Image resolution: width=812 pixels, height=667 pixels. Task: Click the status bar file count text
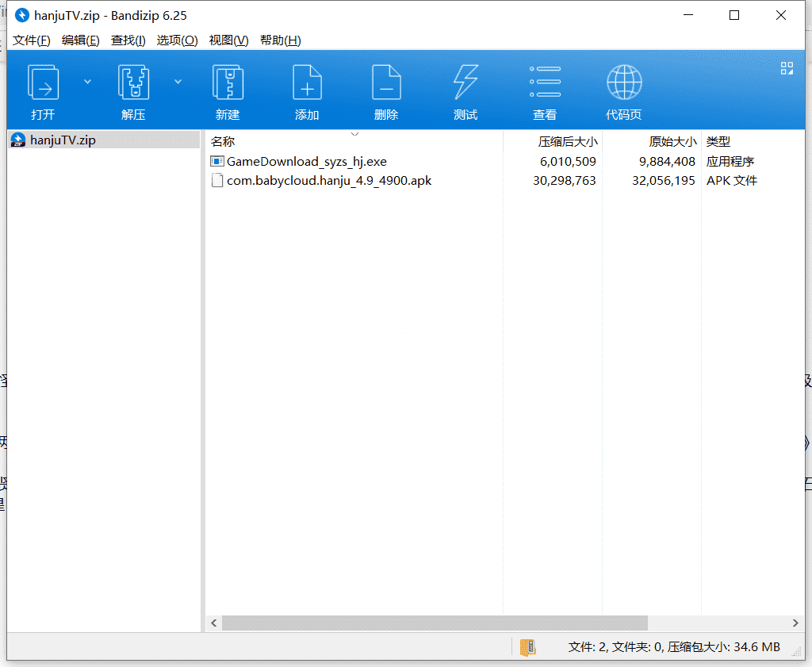[x=674, y=647]
